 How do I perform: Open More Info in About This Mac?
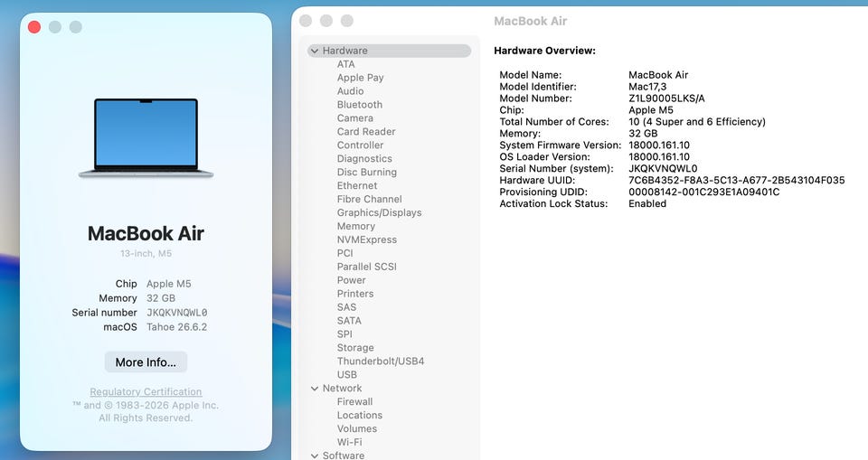pyautogui.click(x=146, y=362)
